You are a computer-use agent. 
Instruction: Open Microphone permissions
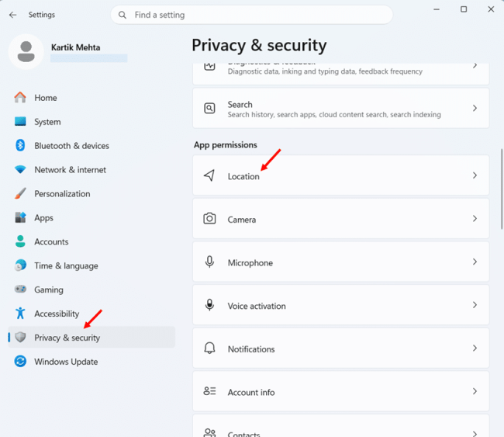340,262
